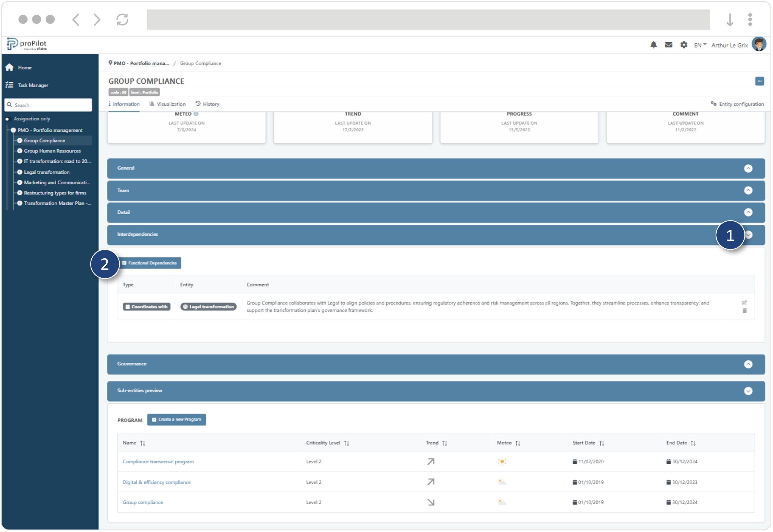This screenshot has width=773, height=532.
Task: Open the messages envelope icon
Action: (668, 45)
